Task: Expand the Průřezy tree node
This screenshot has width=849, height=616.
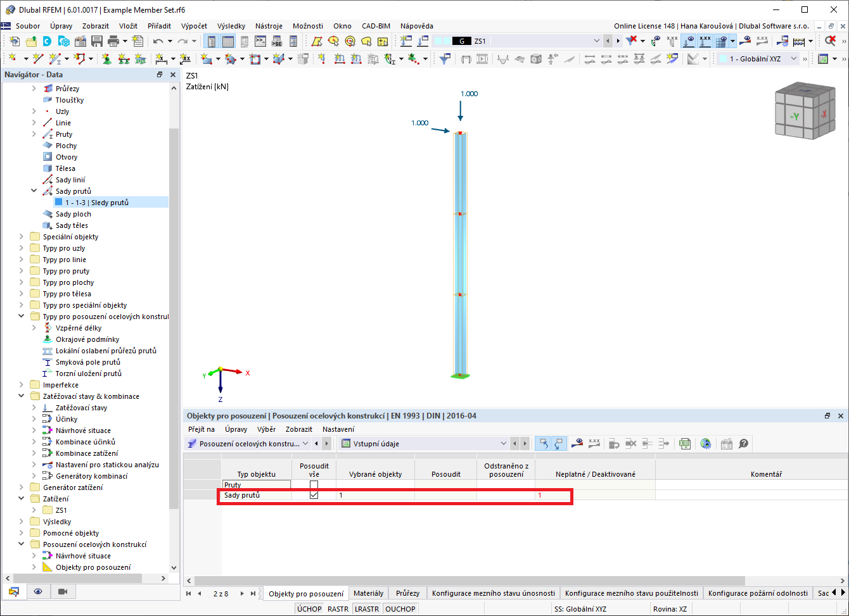Action: (x=34, y=89)
